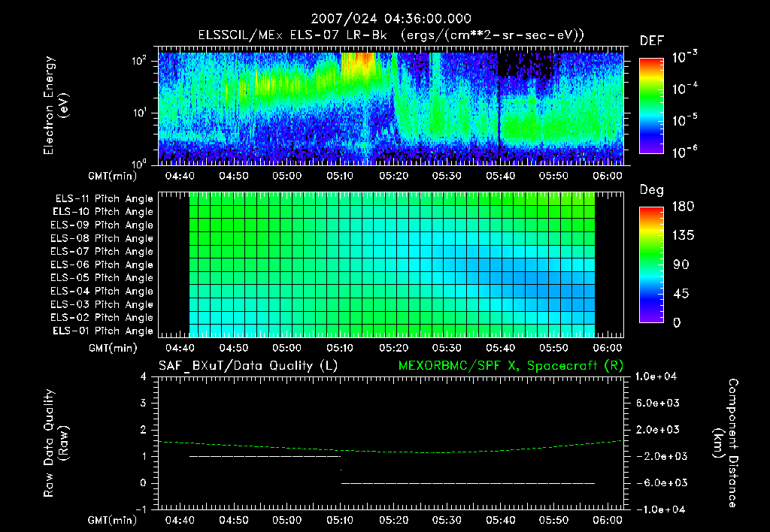Screen dimensions: 770x532
Task: Click the Raw Data Quality (Raw) axis label
Action: tap(56, 443)
